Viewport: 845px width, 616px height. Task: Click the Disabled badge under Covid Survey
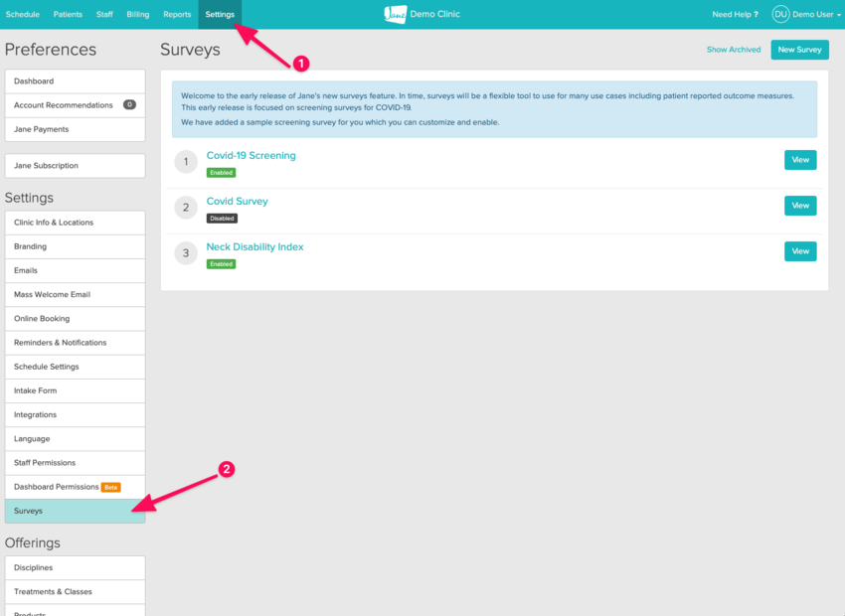(x=222, y=219)
